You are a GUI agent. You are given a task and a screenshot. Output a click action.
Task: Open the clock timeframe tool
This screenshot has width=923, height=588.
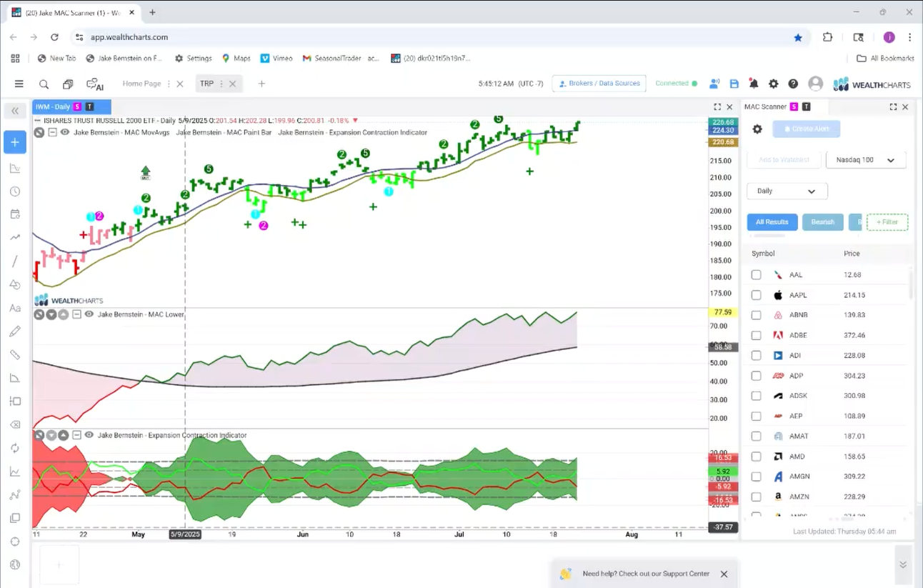point(15,191)
